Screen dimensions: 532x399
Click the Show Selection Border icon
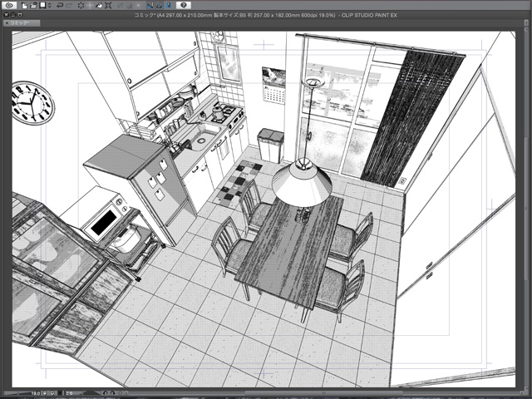(x=139, y=6)
